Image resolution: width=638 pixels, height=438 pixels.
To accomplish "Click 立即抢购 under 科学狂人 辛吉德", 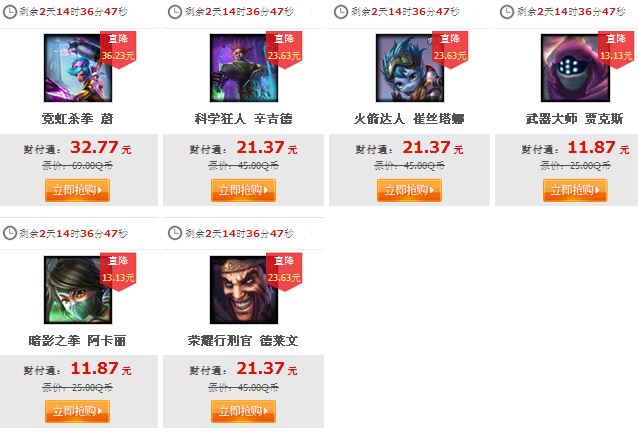I will tap(243, 190).
